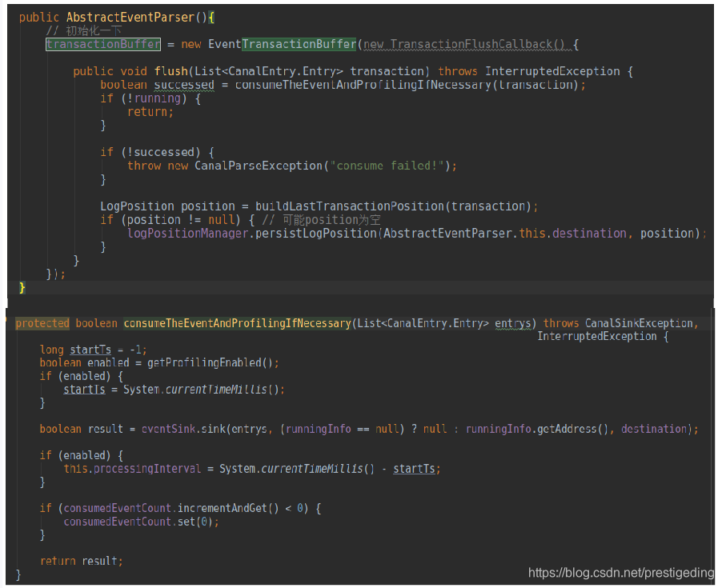Click the eventSink field reference
This screenshot has width=722, height=588.
169,430
